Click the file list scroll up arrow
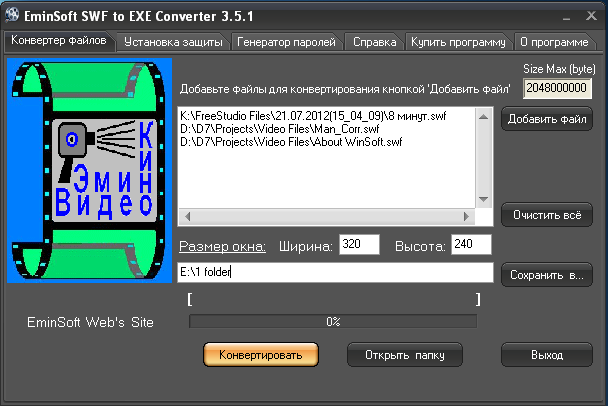The height and width of the screenshot is (406, 608). tap(484, 116)
